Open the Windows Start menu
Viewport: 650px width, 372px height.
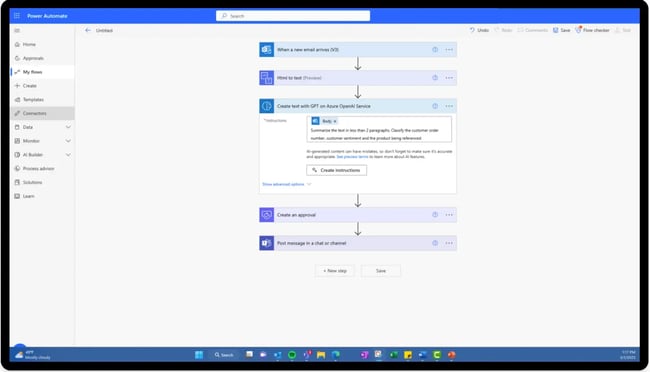click(x=199, y=355)
